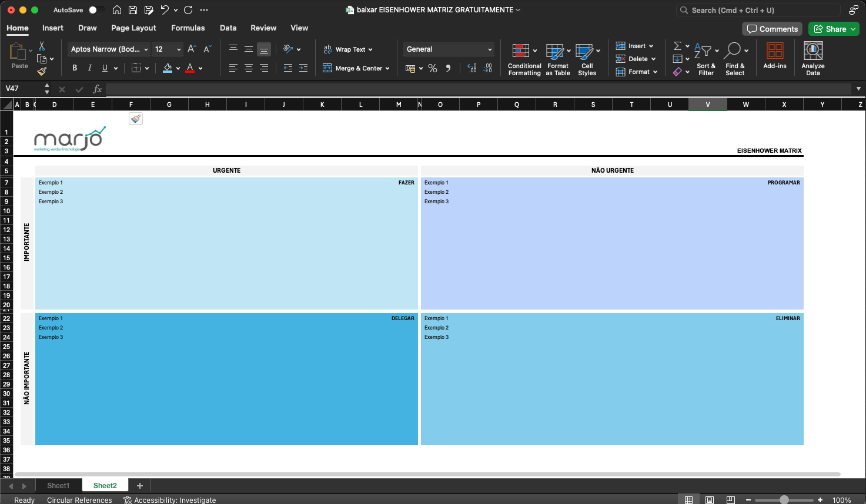Decrease font size with smaller A icon
The height and width of the screenshot is (504, 866).
207,49
